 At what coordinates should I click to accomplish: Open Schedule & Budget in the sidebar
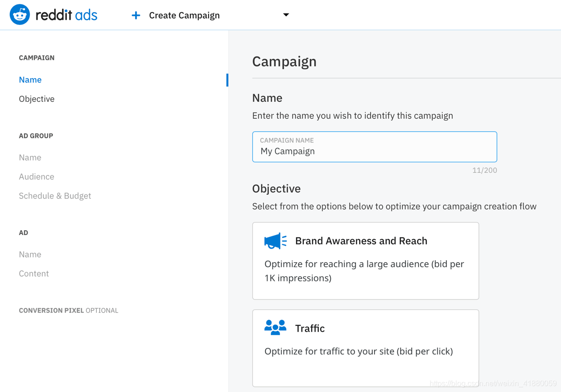pyautogui.click(x=55, y=196)
